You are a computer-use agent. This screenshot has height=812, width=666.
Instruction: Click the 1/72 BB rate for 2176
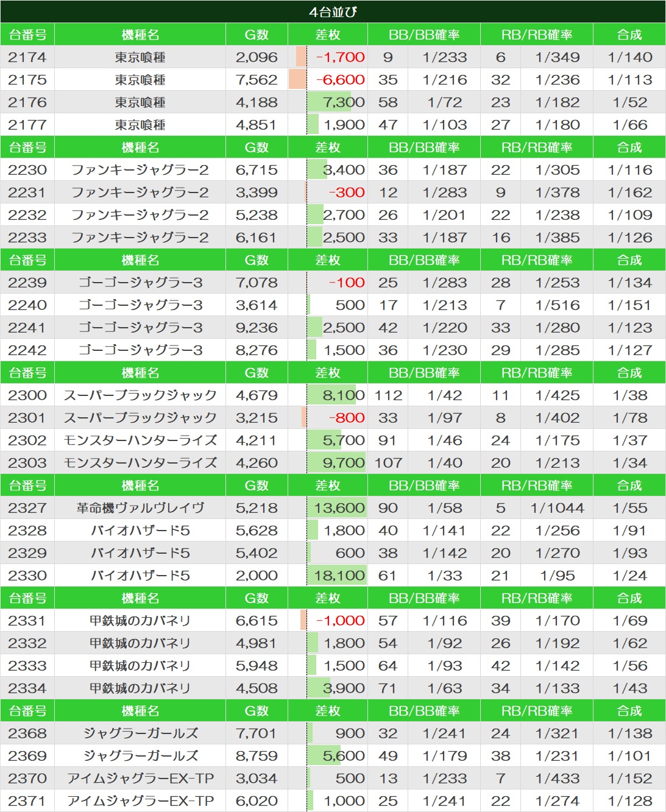pyautogui.click(x=445, y=102)
